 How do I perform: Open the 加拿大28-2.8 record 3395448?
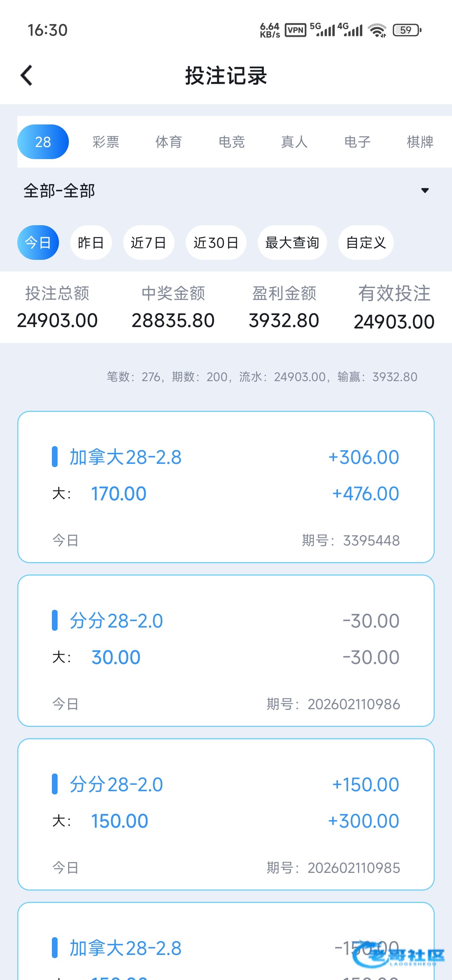point(226,486)
